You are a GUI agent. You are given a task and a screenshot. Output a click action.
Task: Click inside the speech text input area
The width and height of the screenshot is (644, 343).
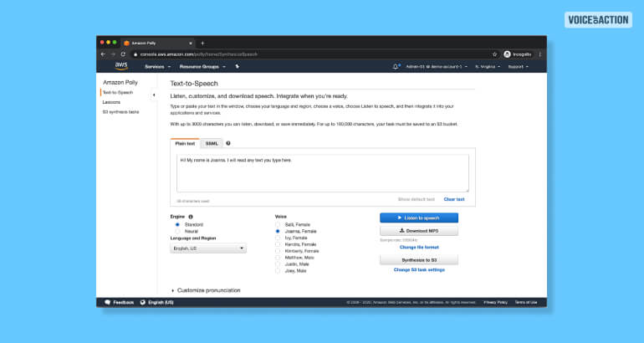[322, 173]
